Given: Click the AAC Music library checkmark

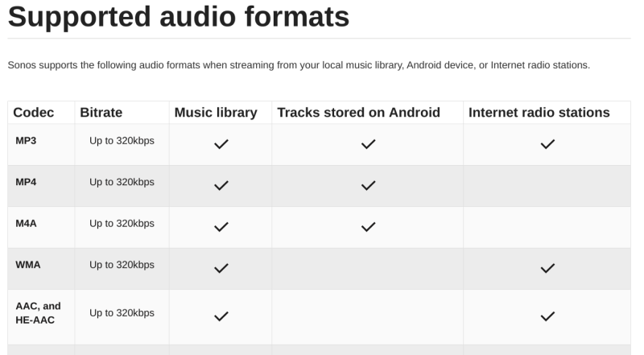Looking at the screenshot, I should (221, 316).
